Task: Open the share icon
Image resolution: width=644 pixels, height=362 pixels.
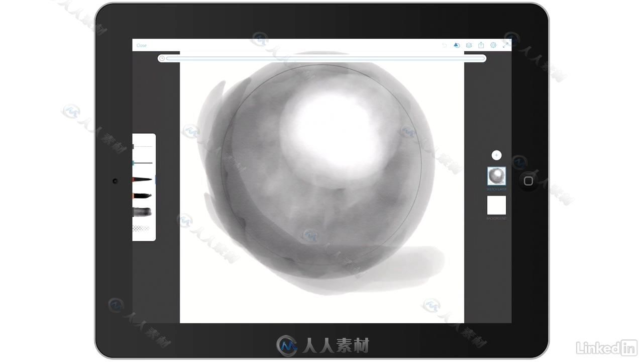Action: point(481,45)
